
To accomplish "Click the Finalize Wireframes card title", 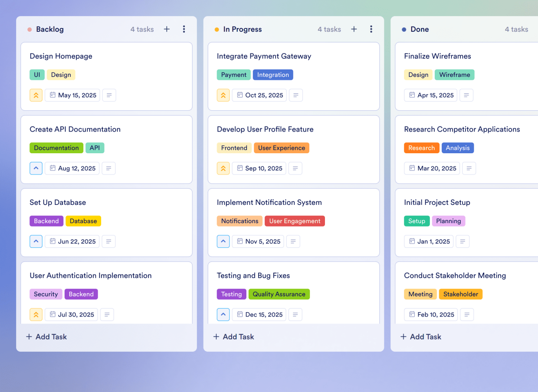I will click(x=437, y=56).
